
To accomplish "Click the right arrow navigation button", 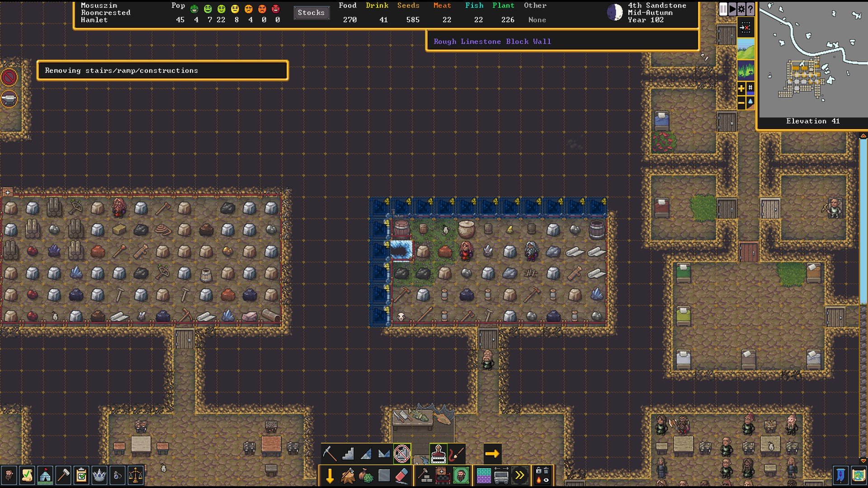I will pyautogui.click(x=492, y=453).
